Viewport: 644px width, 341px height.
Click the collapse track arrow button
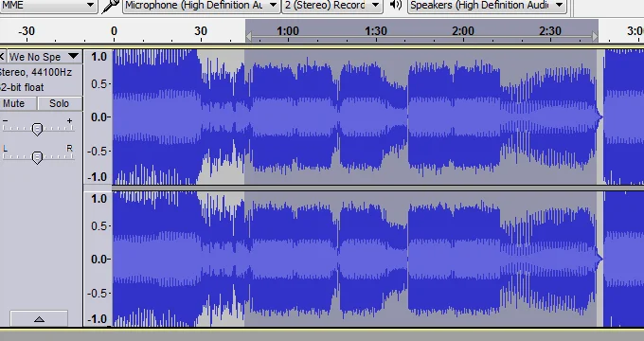click(39, 319)
